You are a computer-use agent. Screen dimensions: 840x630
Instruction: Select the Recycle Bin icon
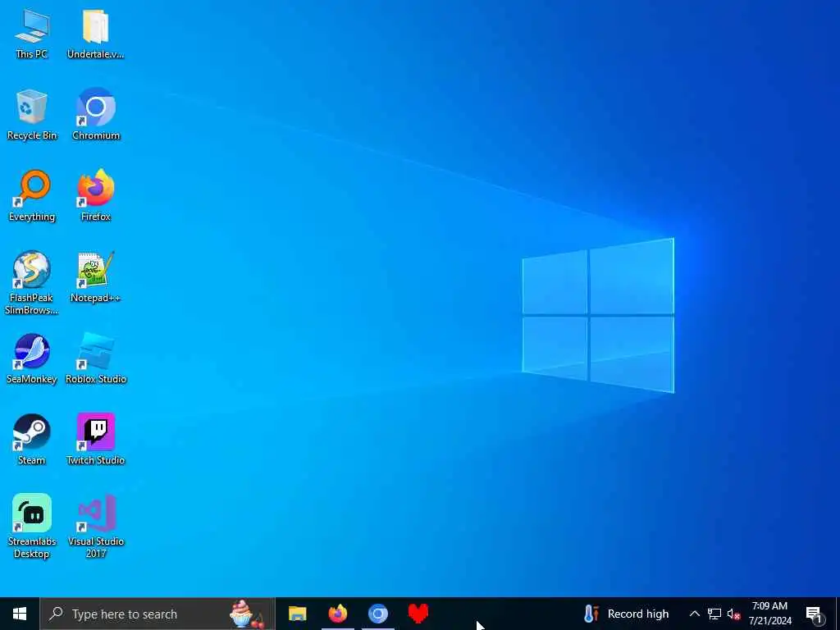point(32,115)
